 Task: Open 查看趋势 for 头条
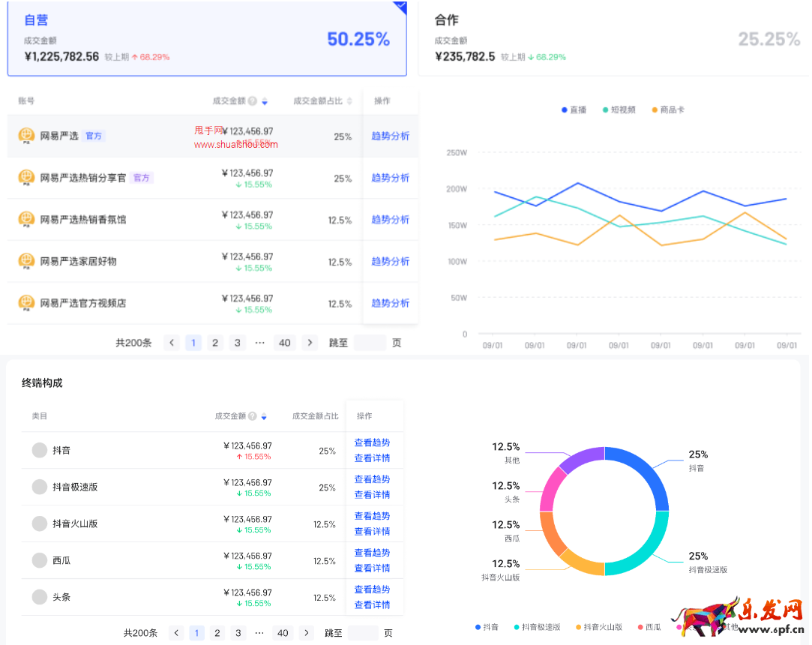click(373, 589)
